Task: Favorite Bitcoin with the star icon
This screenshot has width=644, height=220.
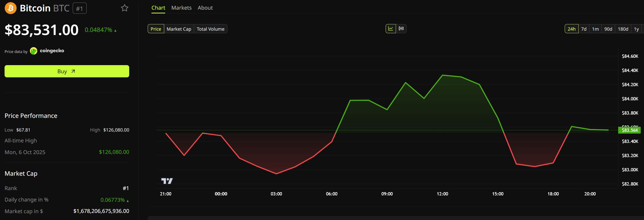Action: 125,8
